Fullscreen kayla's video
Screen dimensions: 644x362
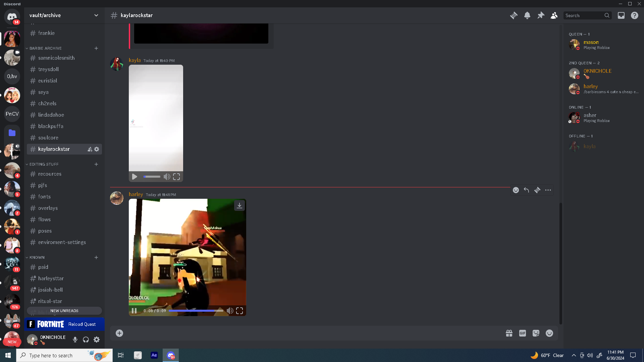pyautogui.click(x=176, y=177)
